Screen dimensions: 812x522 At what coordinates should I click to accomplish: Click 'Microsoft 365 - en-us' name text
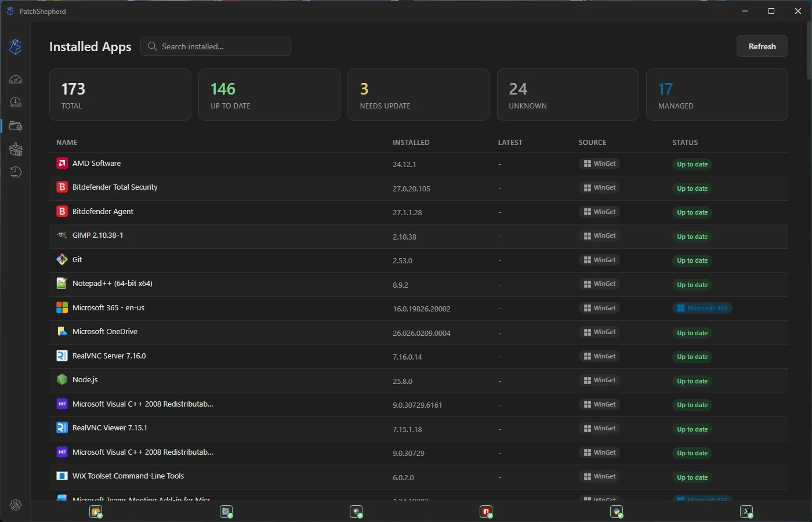[x=108, y=308]
